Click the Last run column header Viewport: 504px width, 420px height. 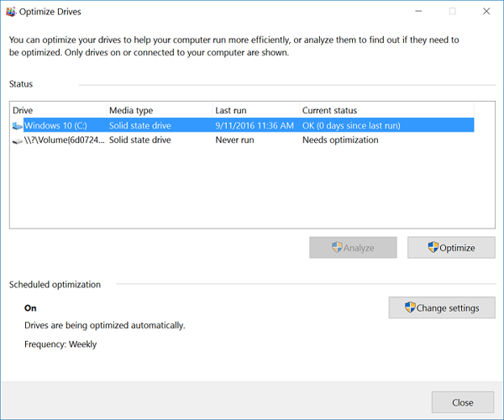coord(230,111)
